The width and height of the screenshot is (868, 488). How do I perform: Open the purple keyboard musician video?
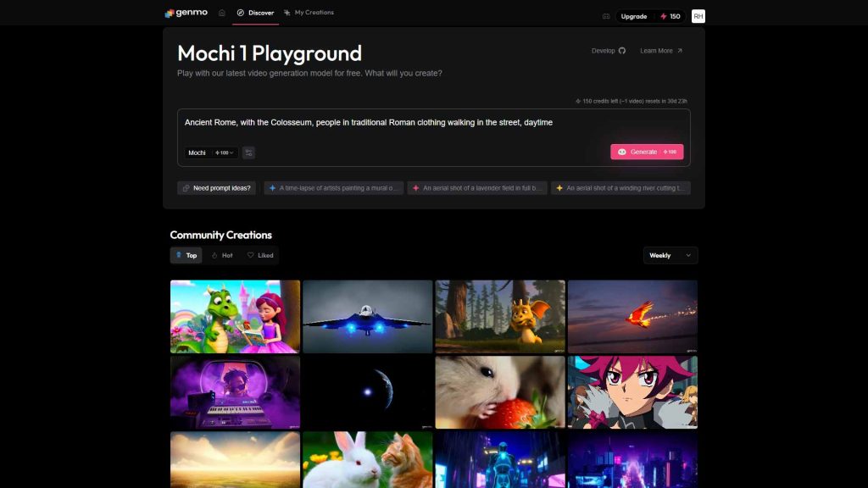(236, 392)
